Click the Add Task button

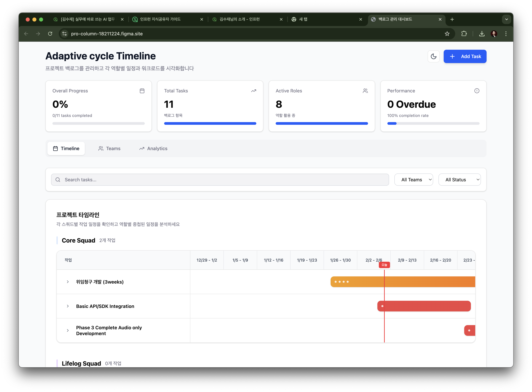point(465,56)
